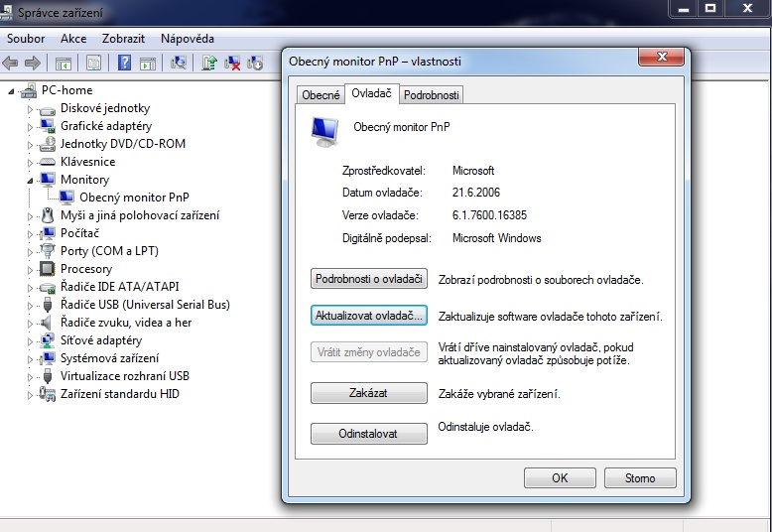Select Počítač in the device tree

(79, 233)
